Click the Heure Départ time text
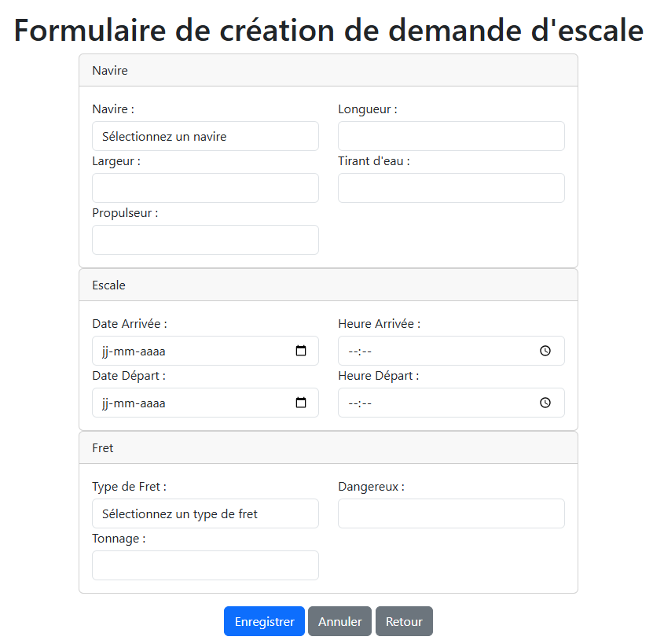The width and height of the screenshot is (653, 644). [x=360, y=403]
